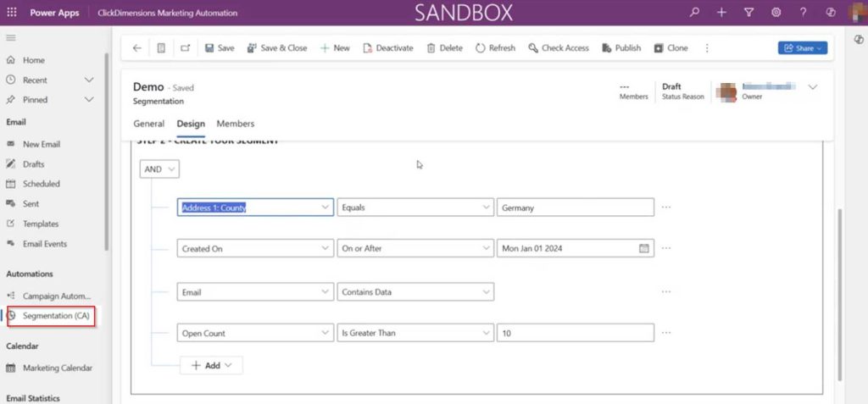Click New in the command bar
The width and height of the screenshot is (868, 404).
coord(335,48)
